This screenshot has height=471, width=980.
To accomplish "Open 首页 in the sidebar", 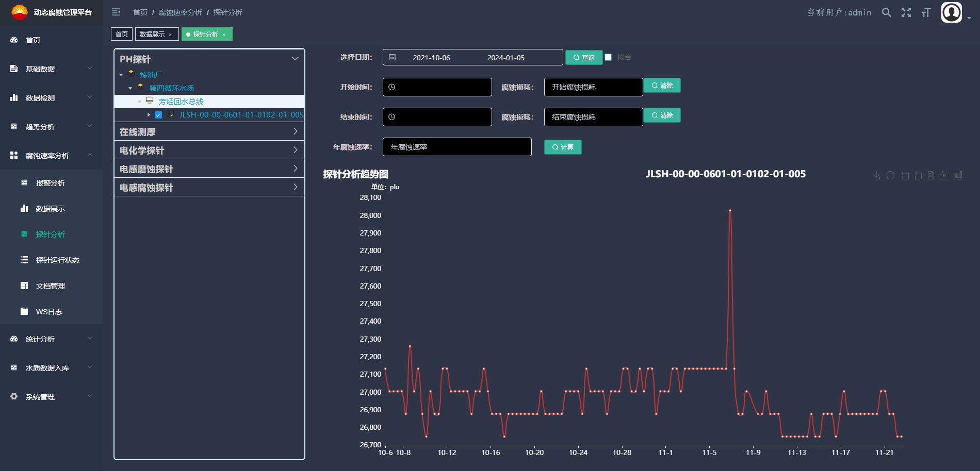I will 52,40.
